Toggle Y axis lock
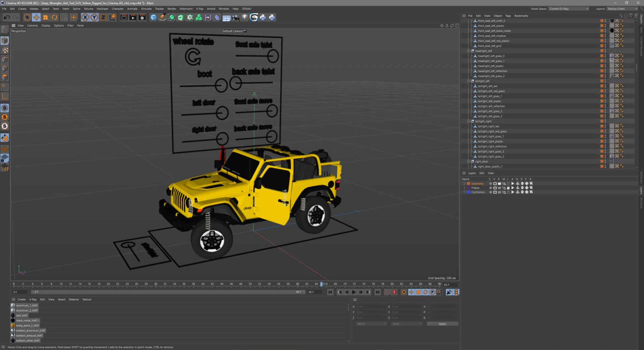The image size is (644, 350). tap(94, 17)
